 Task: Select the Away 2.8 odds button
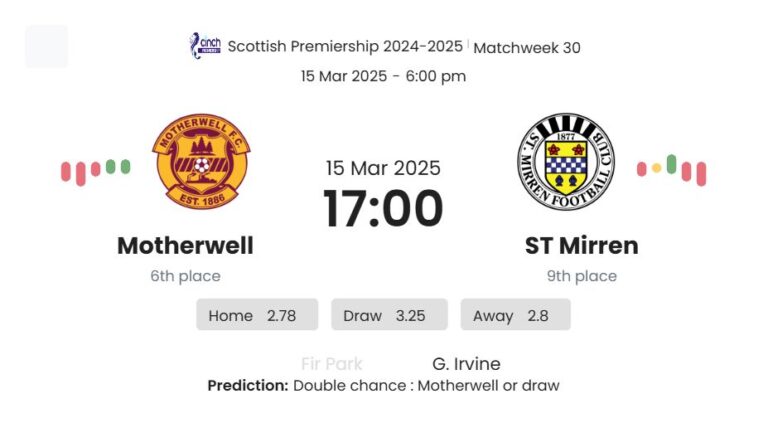tap(515, 315)
